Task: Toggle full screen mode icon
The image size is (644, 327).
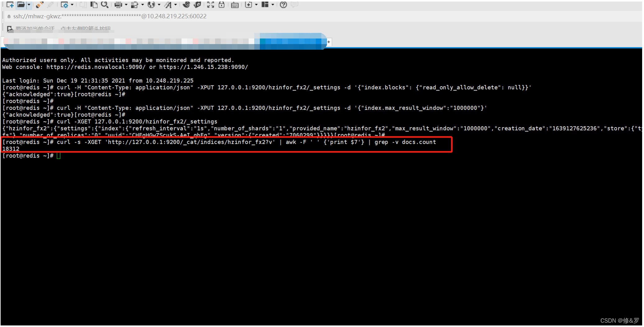Action: click(210, 5)
